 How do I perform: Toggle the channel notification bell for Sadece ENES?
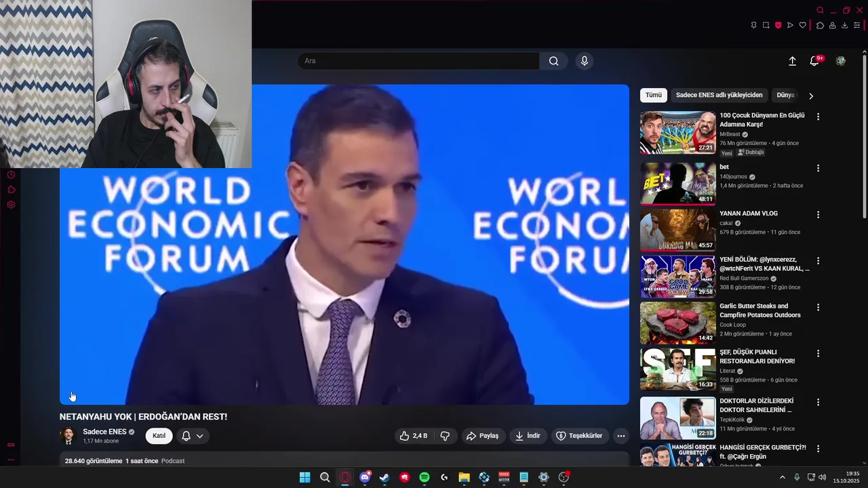[x=193, y=436]
